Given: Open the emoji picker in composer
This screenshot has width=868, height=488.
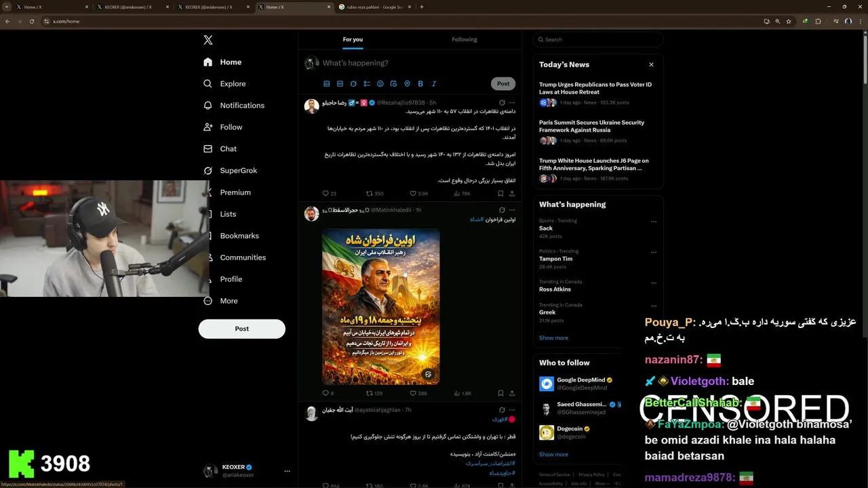Looking at the screenshot, I should click(x=380, y=84).
